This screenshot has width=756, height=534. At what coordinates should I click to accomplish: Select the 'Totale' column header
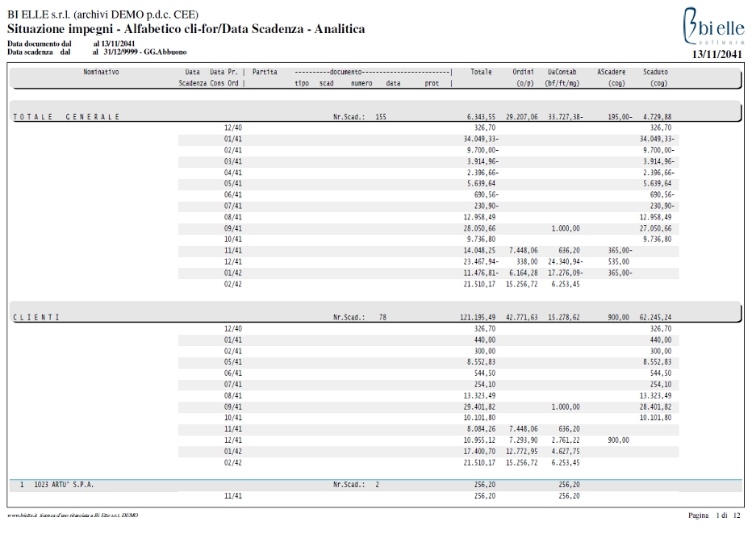point(481,72)
